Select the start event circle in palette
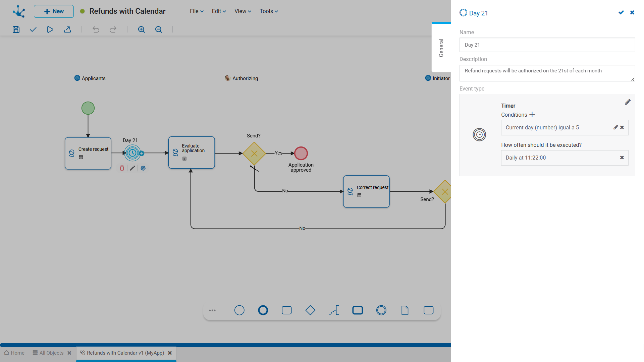 [239, 310]
